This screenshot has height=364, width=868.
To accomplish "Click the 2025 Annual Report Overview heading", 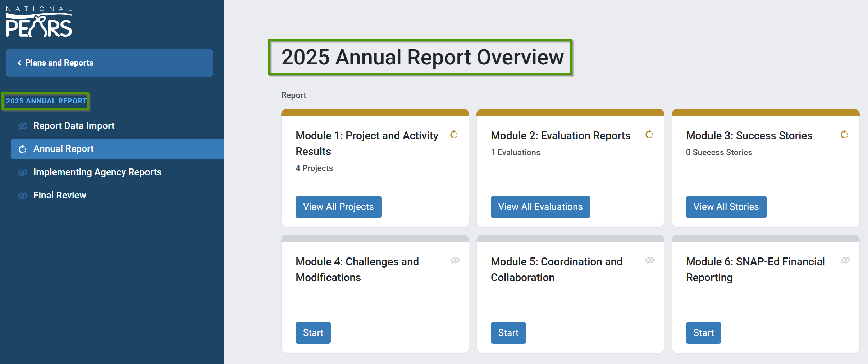I will (422, 57).
